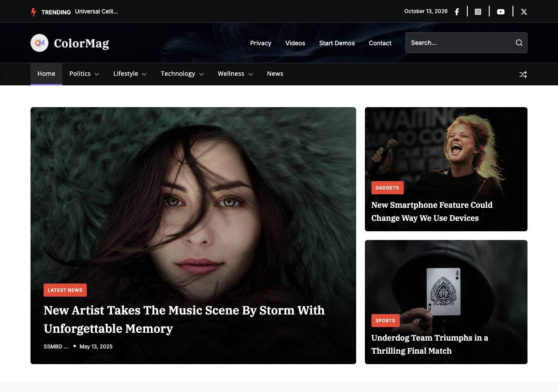Open the YouTube social icon
The height and width of the screenshot is (392, 558).
click(x=501, y=12)
